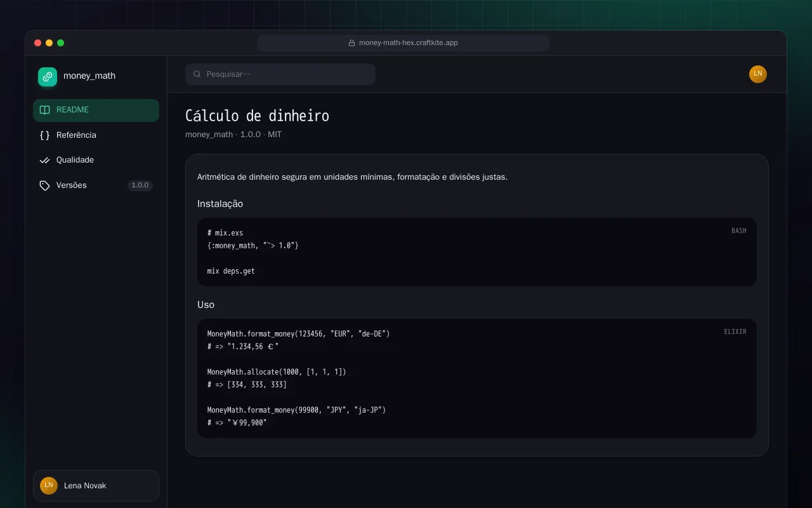Focus the Pesquisar search field

(x=280, y=74)
